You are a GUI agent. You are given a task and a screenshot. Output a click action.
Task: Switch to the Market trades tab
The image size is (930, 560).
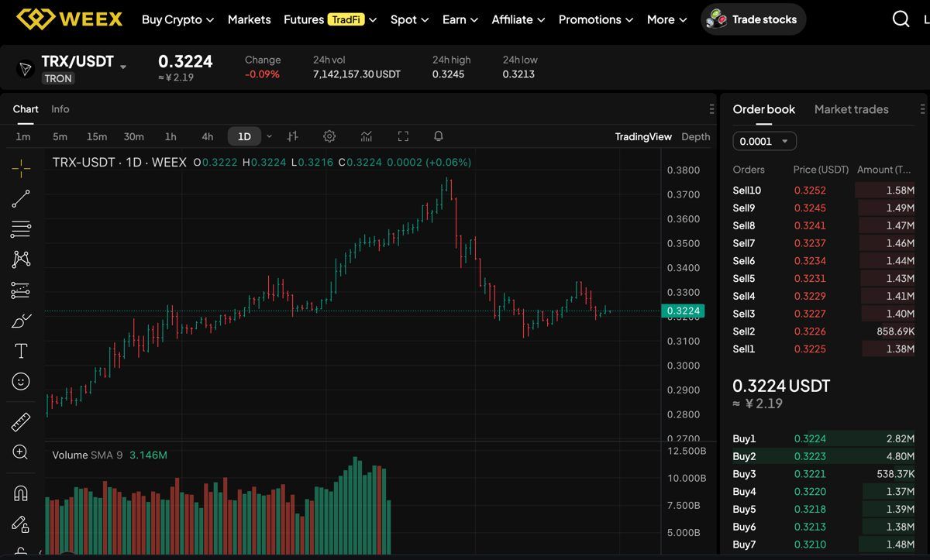click(852, 109)
